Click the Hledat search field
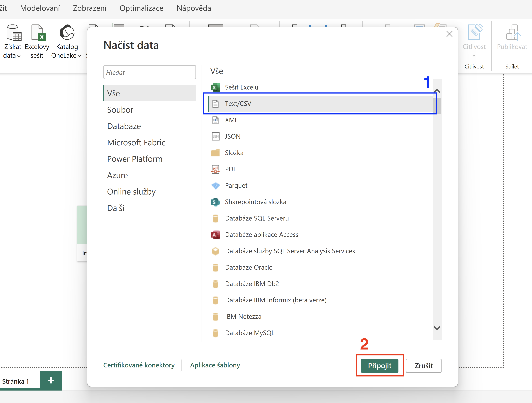This screenshot has width=532, height=403. (x=150, y=72)
